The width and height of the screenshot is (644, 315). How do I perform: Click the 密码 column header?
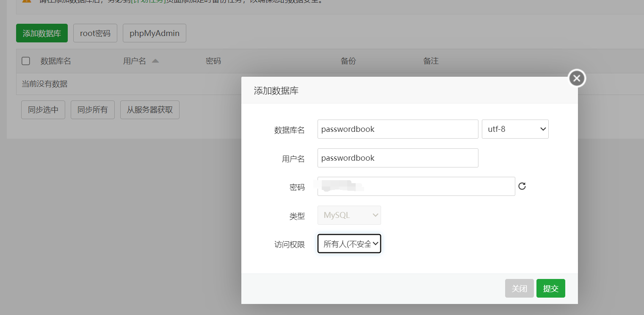(x=213, y=61)
